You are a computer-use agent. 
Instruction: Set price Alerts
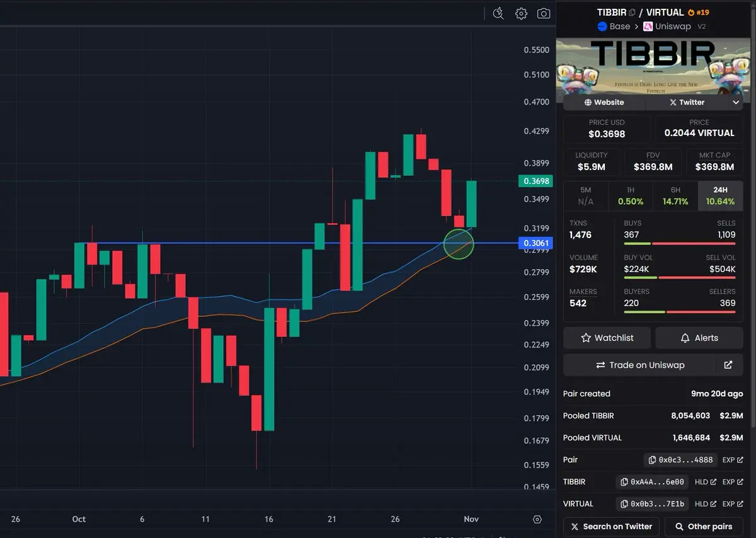(699, 338)
